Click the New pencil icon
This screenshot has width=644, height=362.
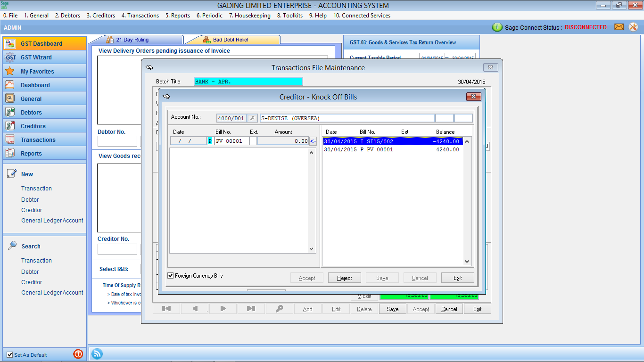[x=12, y=173]
